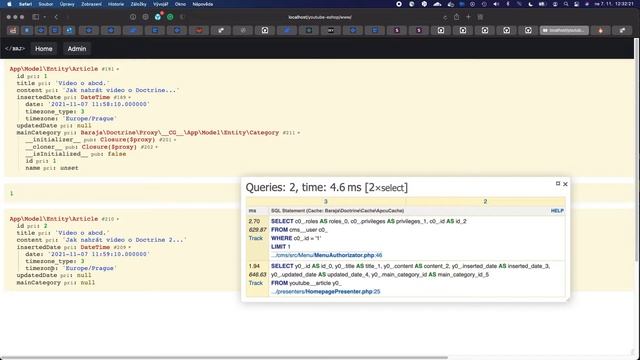Viewport: 640px width, 360px height.
Task: Open the macOS Spotlight search icon
Action: click(x=566, y=4)
